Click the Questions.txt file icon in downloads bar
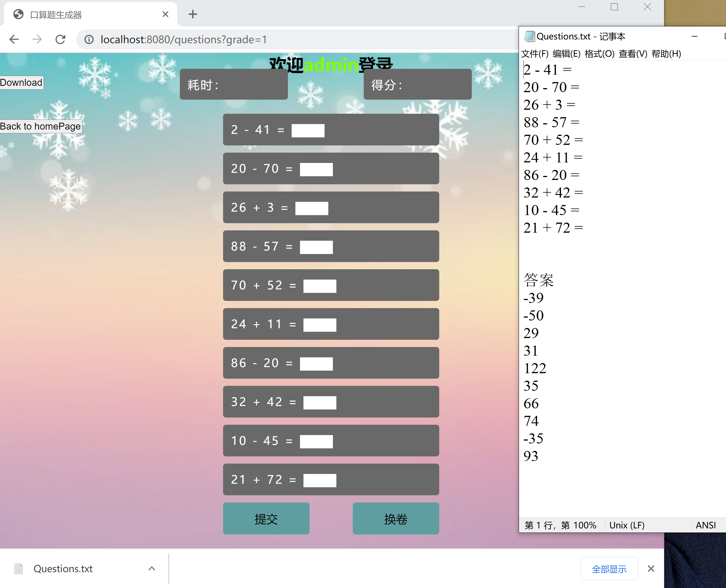Screen dimensions: 726x588 tap(19, 568)
